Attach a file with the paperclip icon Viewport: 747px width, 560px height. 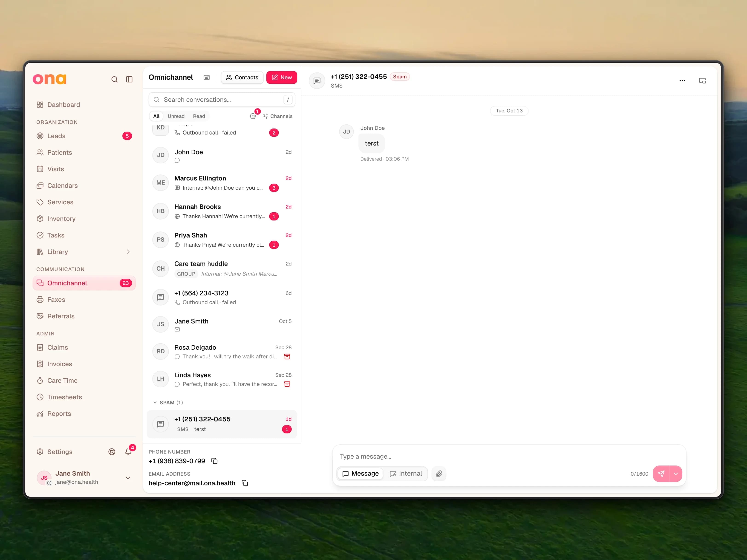click(439, 474)
